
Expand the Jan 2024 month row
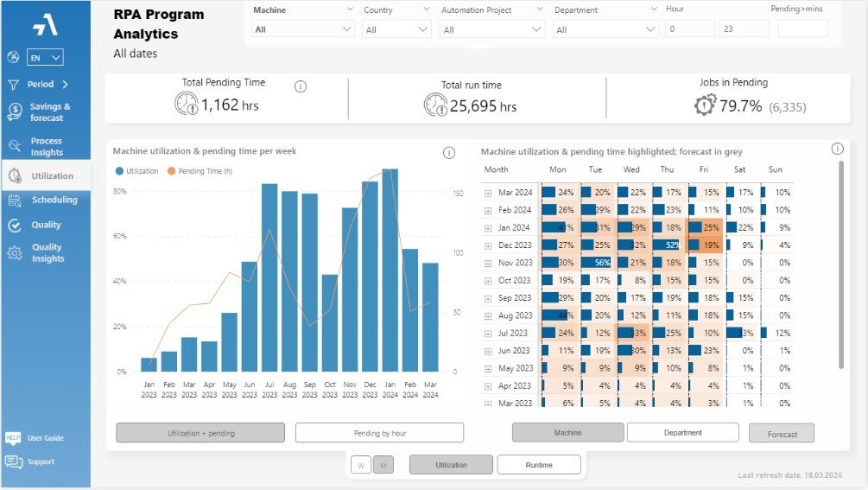click(488, 228)
